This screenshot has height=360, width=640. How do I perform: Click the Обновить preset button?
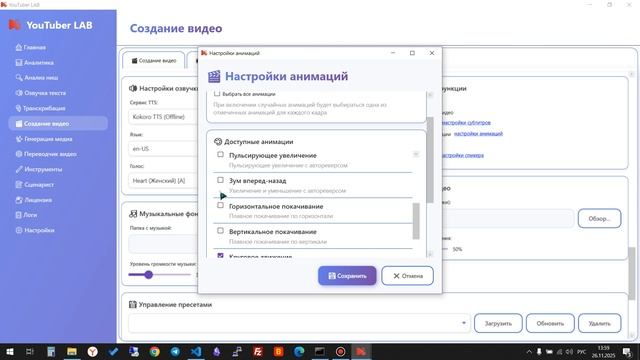pyautogui.click(x=550, y=323)
